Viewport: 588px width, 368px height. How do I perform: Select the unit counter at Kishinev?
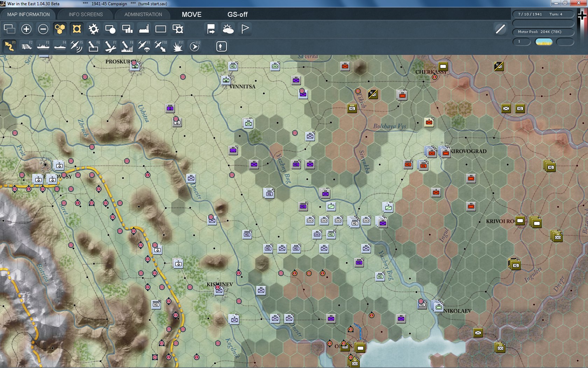click(x=219, y=291)
